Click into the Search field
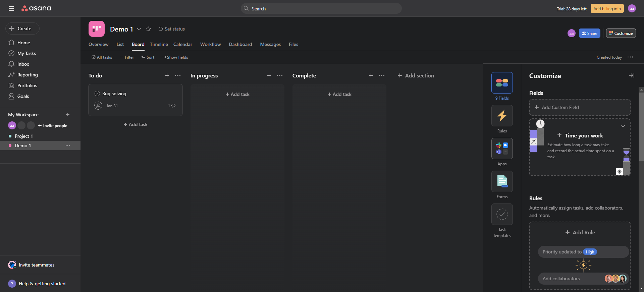 point(321,9)
